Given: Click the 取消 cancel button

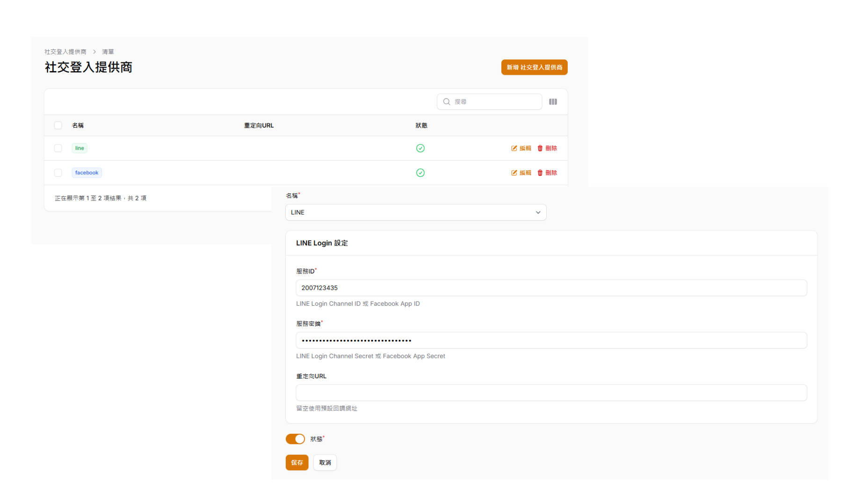Looking at the screenshot, I should (325, 463).
